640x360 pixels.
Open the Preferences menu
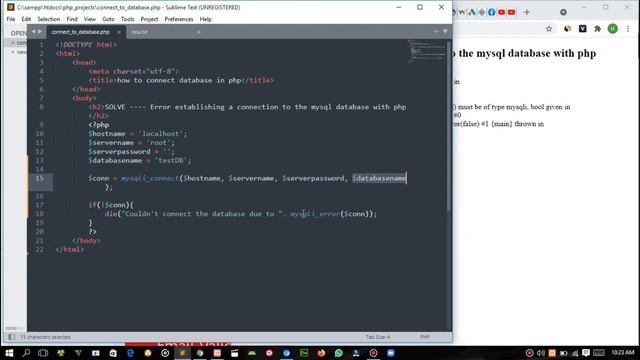[179, 19]
